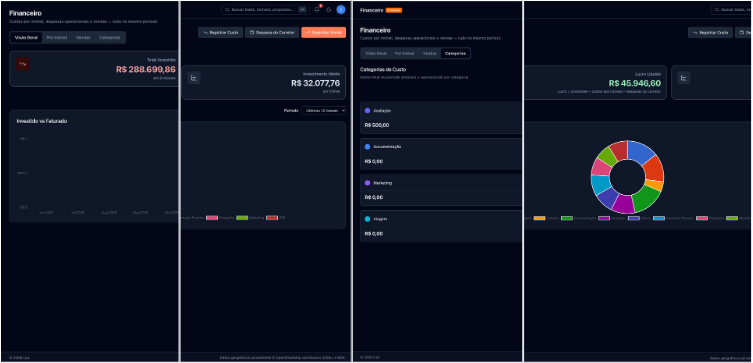Select active Categorias tab above Categorias de Custo
This screenshot has width=753, height=363.
(455, 53)
